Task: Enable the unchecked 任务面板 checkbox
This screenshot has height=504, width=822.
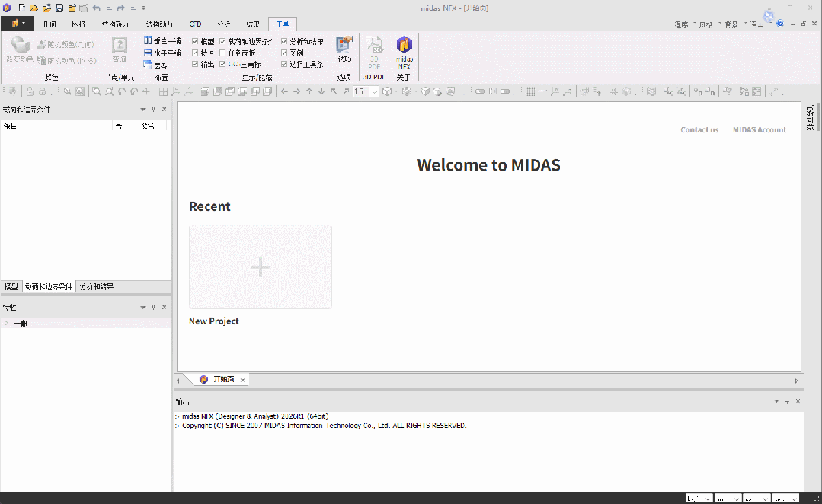Action: (x=222, y=53)
